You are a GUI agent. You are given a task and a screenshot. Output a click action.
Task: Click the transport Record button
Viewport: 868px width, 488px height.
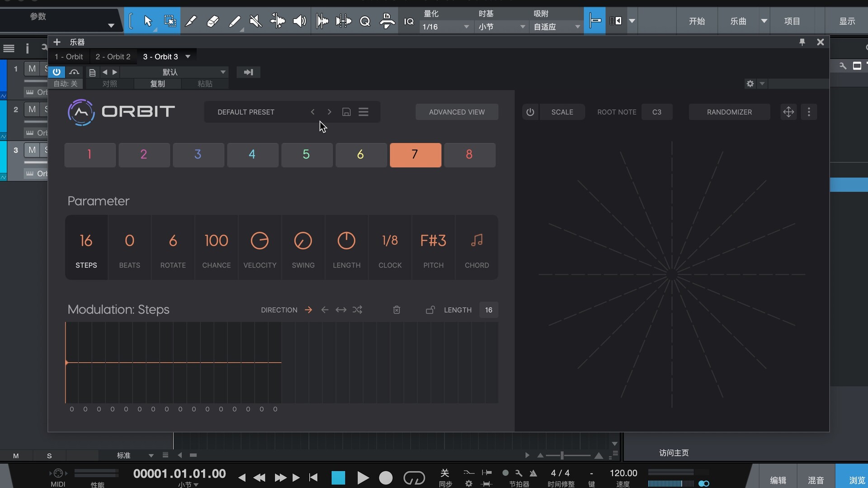pos(386,478)
